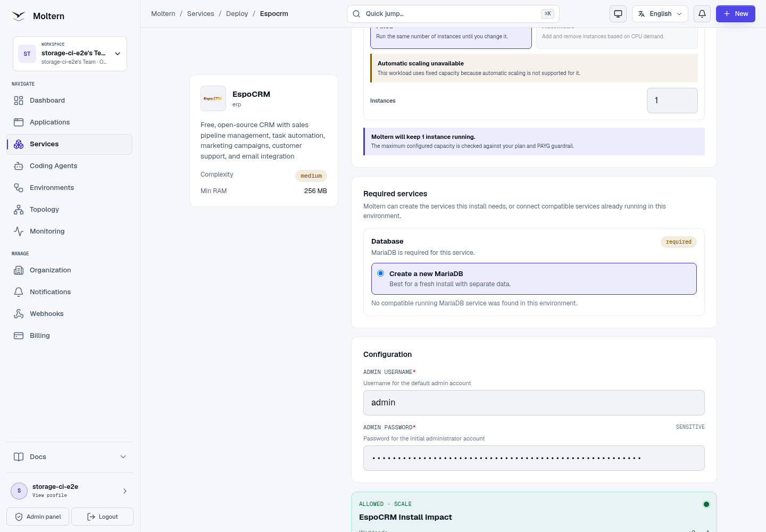Click the Services breadcrumb link
Screen dimensions: 766x532
pos(201,14)
